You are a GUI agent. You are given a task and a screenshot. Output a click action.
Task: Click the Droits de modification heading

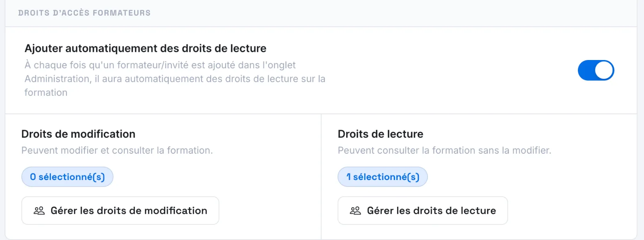point(78,134)
